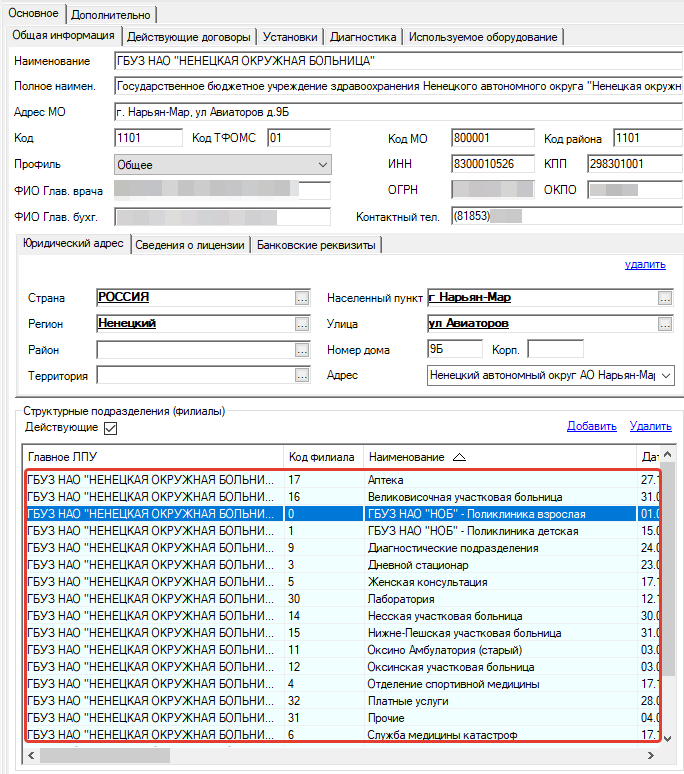The width and height of the screenshot is (684, 774).
Task: Select the Великовисочная участковая больница row
Action: point(342,497)
